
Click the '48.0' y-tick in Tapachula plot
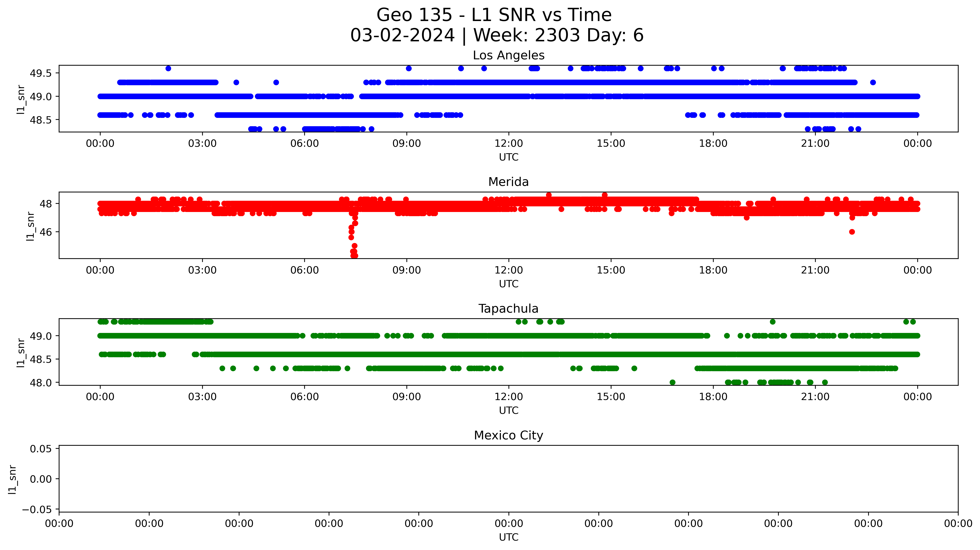41,382
